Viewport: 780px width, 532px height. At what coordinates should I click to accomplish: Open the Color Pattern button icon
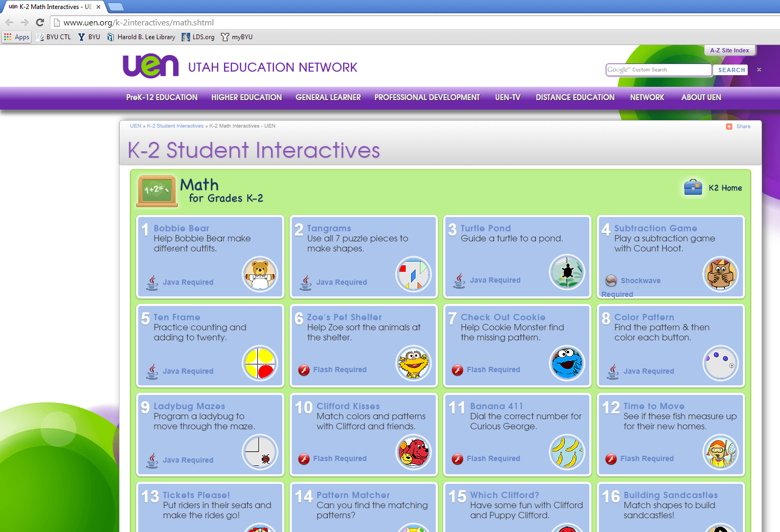point(720,363)
